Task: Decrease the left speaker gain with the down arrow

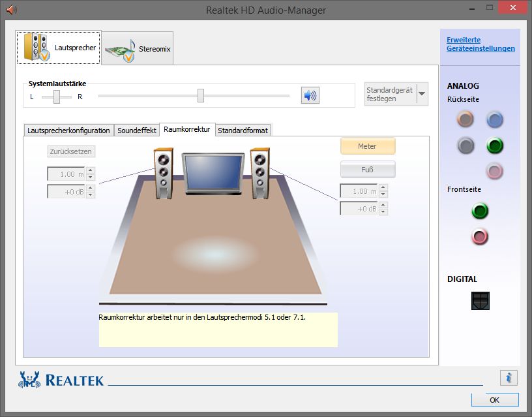Action: pos(90,195)
